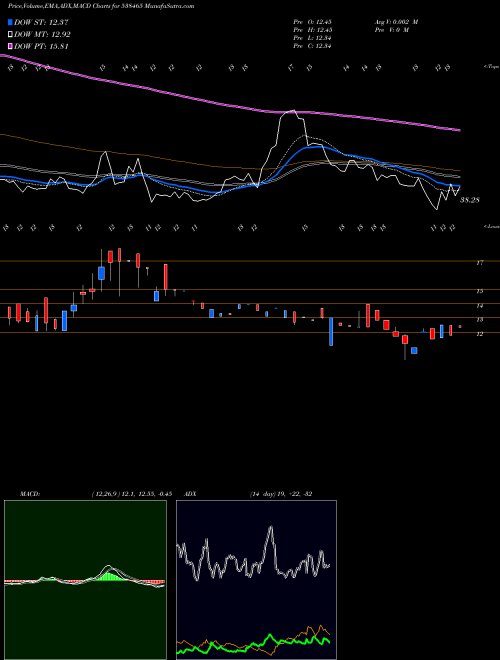Click the 'MACD:' panel label
The height and width of the screenshot is (660, 500).
(x=29, y=494)
